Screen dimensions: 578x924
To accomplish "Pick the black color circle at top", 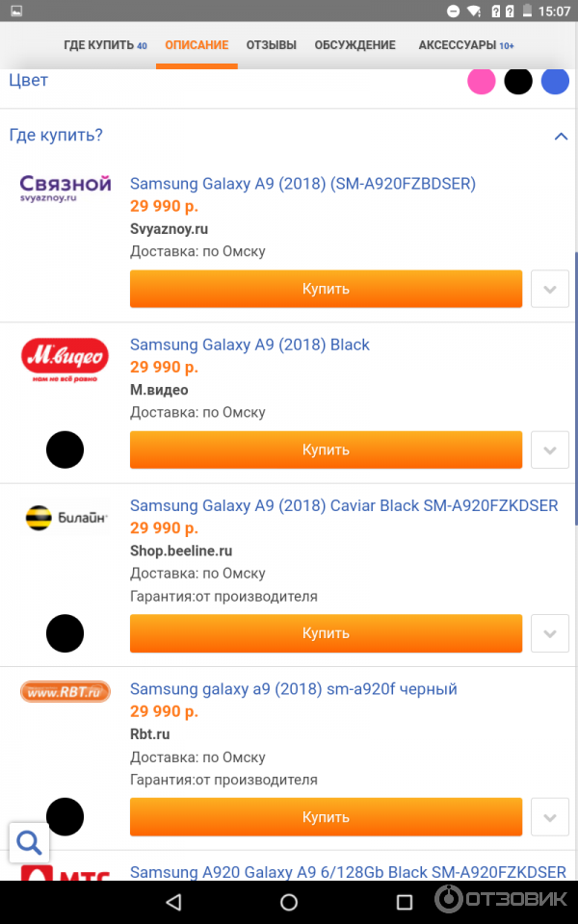I will (x=518, y=81).
